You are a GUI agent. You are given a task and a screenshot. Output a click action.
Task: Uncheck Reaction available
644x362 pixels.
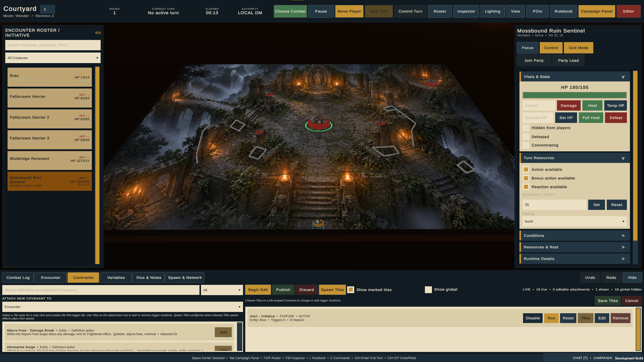click(526, 187)
